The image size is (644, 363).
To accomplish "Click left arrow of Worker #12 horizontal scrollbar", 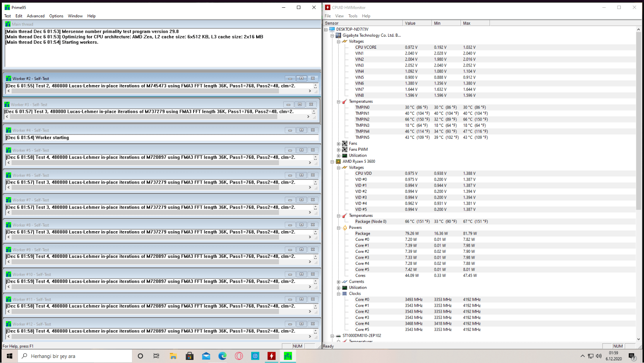I will [9, 336].
